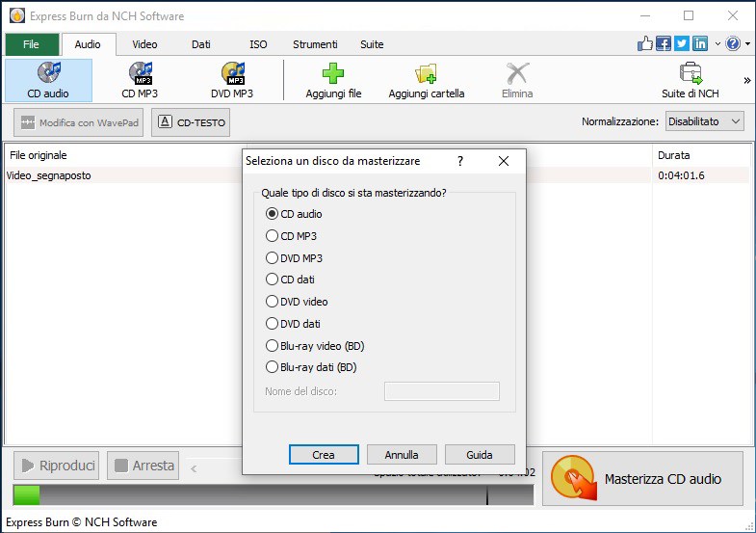Confirm with the Crea button
Image resolution: width=756 pixels, height=533 pixels.
(x=324, y=454)
